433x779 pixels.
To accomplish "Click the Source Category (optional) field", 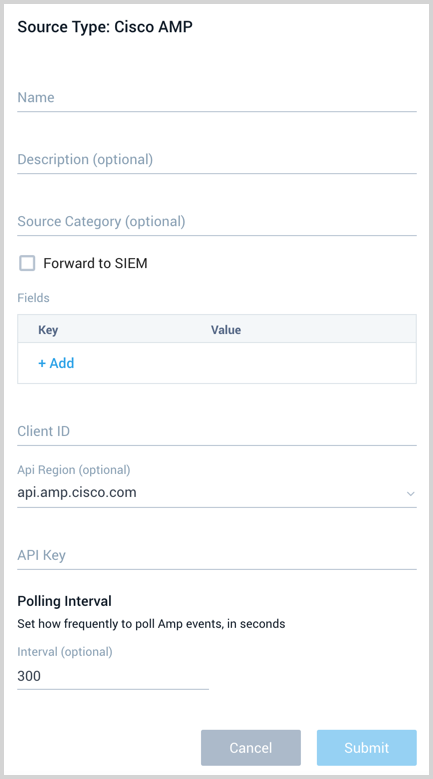I will tap(216, 222).
